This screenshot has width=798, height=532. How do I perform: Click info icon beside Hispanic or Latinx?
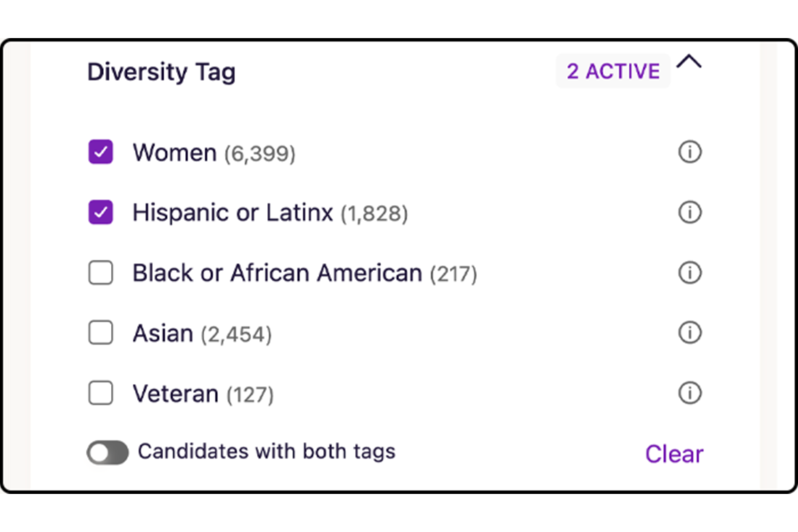pyautogui.click(x=689, y=212)
